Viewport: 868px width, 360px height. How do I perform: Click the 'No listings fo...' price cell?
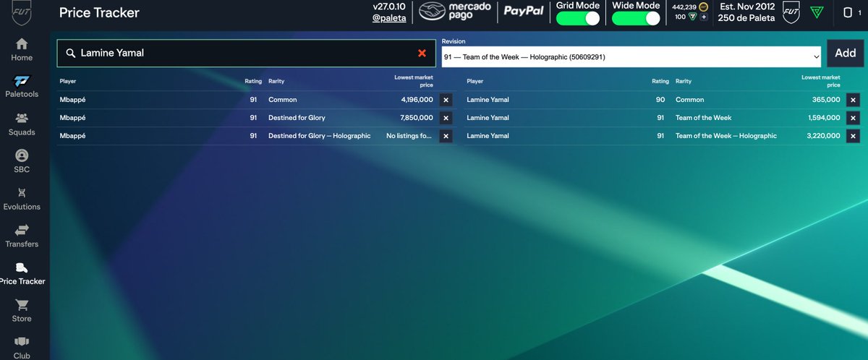pyautogui.click(x=409, y=136)
